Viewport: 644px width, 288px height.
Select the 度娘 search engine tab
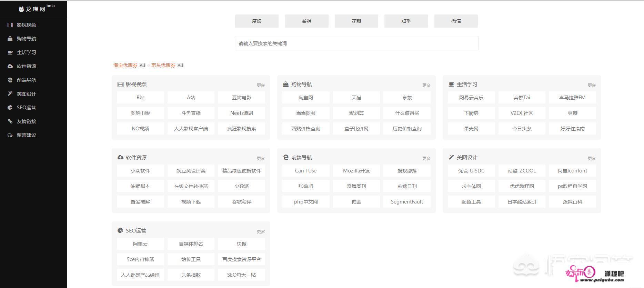(257, 21)
